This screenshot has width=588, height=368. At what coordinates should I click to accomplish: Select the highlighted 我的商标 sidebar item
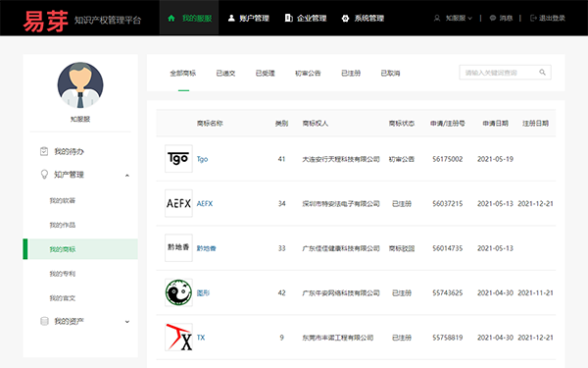coord(80,249)
